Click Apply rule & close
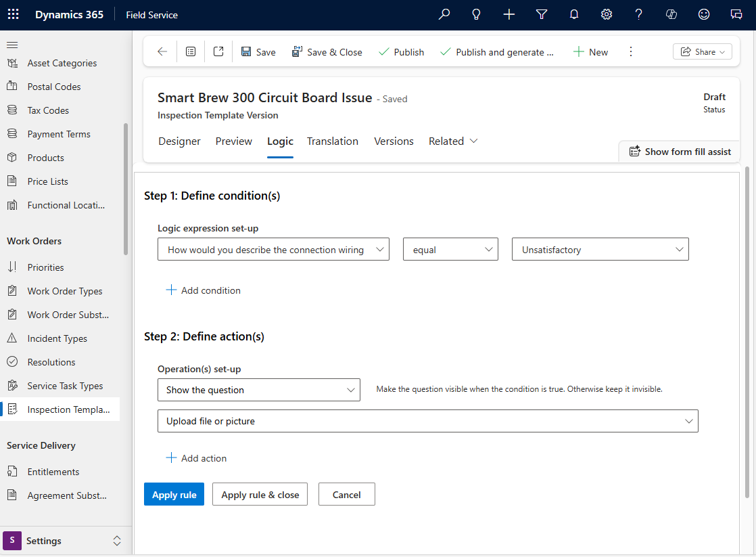The height and width of the screenshot is (557, 756). click(260, 494)
